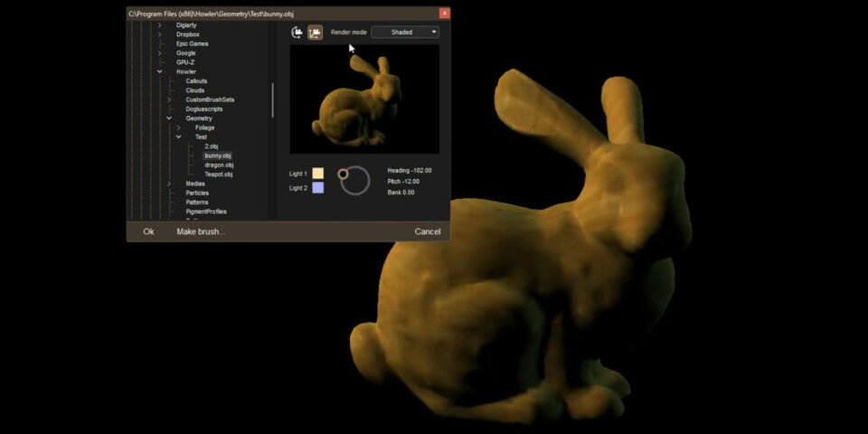Click the Light 2 blue color swatch
Image resolution: width=868 pixels, height=434 pixels.
point(318,188)
